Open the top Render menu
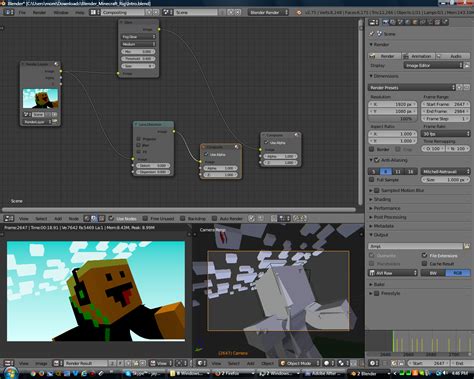Screen dimensions: 474x379 coord(39,12)
